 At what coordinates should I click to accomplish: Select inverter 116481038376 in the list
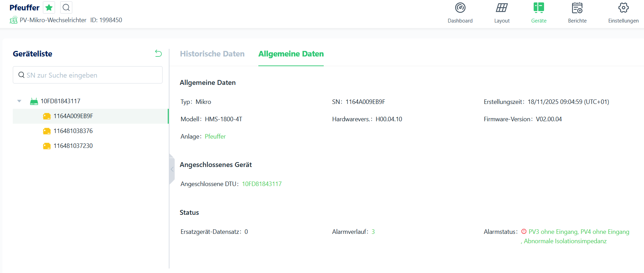coord(73,131)
